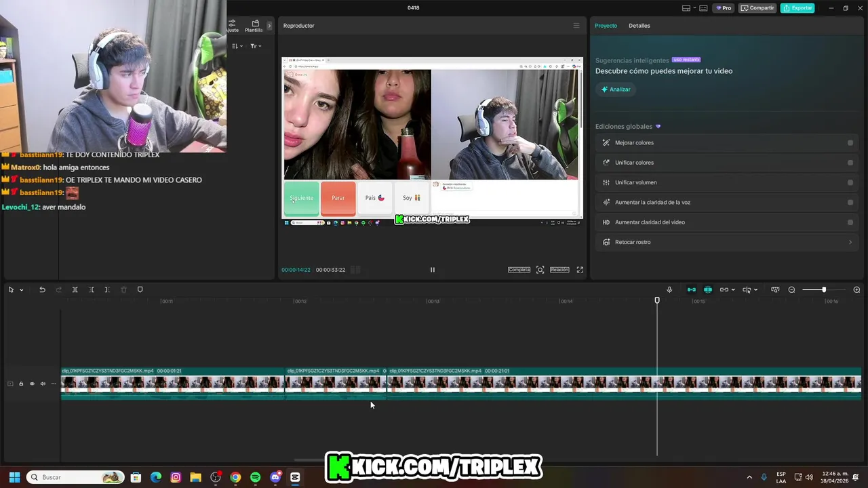
Task: Open the sort dropdown in media panel
Action: pyautogui.click(x=237, y=46)
